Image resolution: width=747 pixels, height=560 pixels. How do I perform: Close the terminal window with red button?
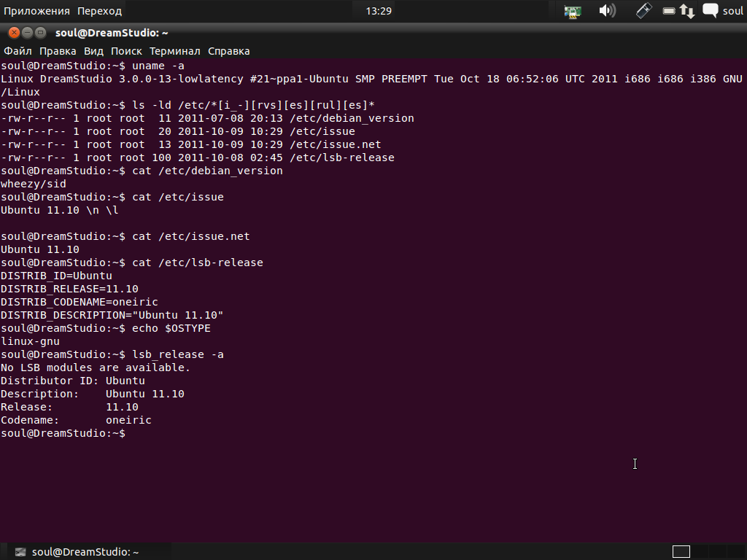[15, 32]
